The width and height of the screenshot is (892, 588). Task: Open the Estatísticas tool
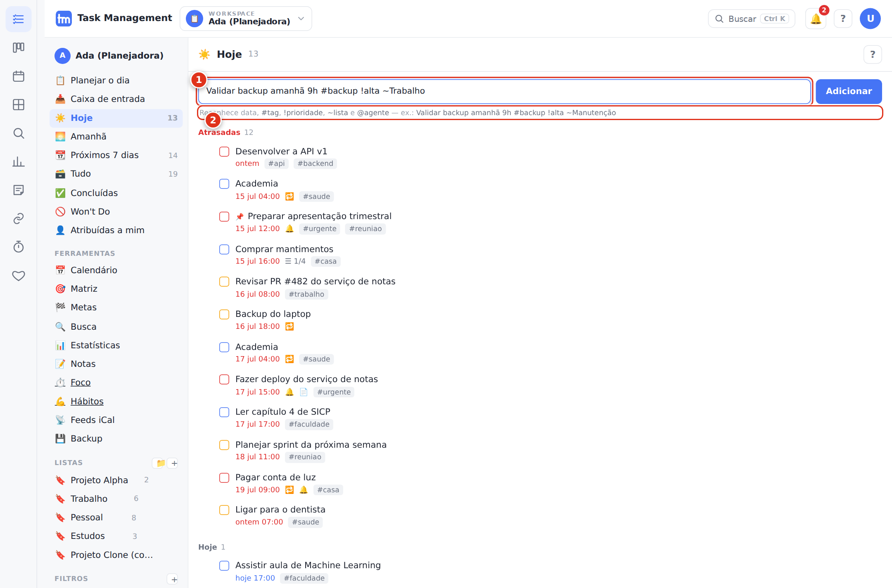[x=116, y=345]
